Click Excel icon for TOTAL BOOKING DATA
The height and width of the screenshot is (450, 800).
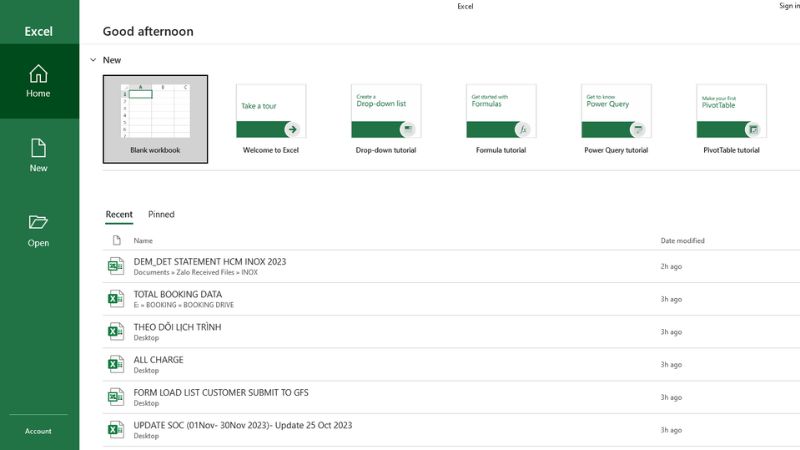click(x=116, y=299)
